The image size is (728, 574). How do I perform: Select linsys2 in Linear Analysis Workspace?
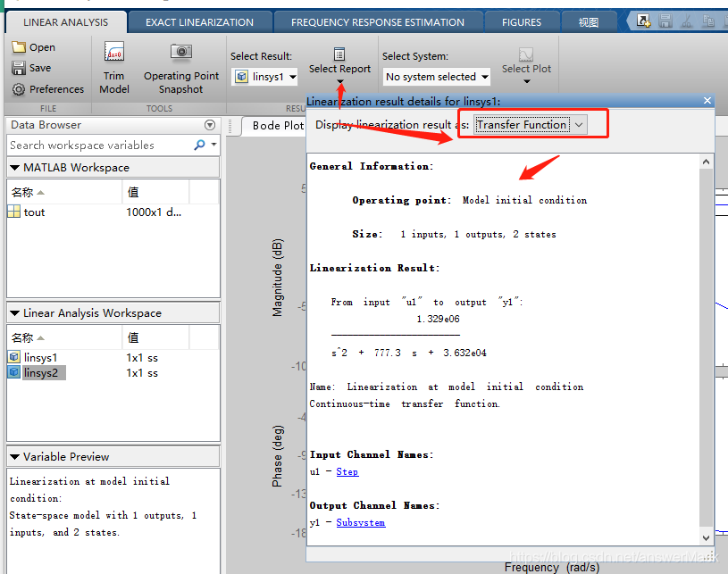113,372
